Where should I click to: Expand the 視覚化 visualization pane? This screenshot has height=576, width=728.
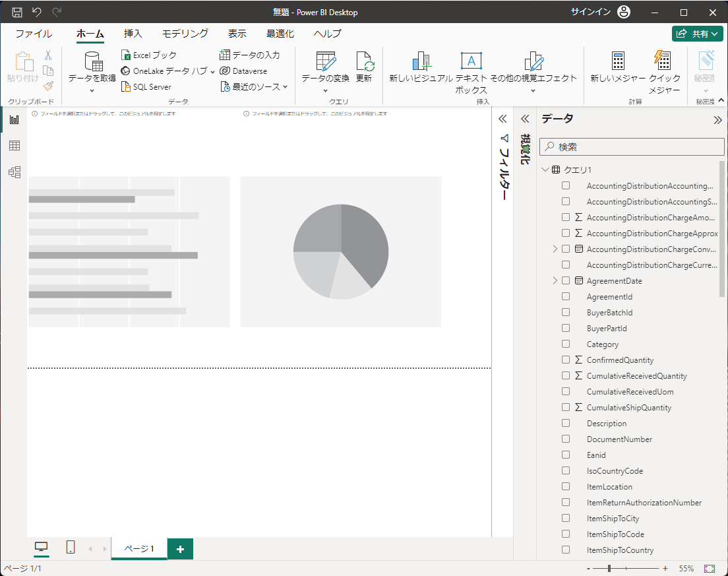(525, 119)
